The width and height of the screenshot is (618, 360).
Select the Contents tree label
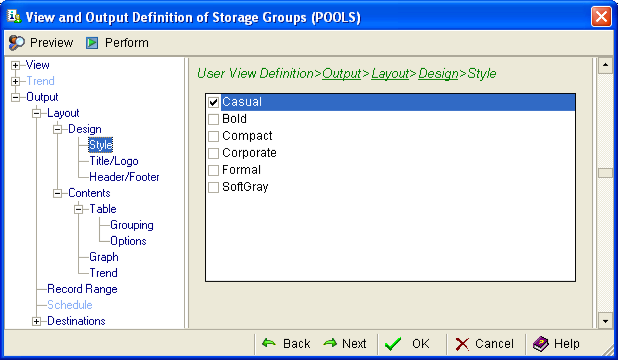coord(89,193)
